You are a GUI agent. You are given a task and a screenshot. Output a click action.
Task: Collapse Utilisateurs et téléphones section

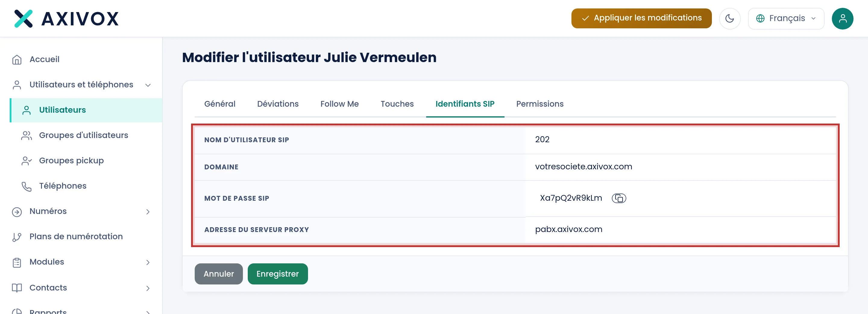[x=148, y=85]
